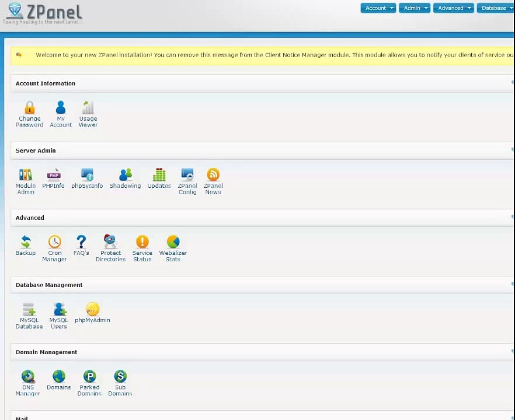This screenshot has width=515, height=420.
Task: Open phpSysInfo module
Action: (x=87, y=178)
